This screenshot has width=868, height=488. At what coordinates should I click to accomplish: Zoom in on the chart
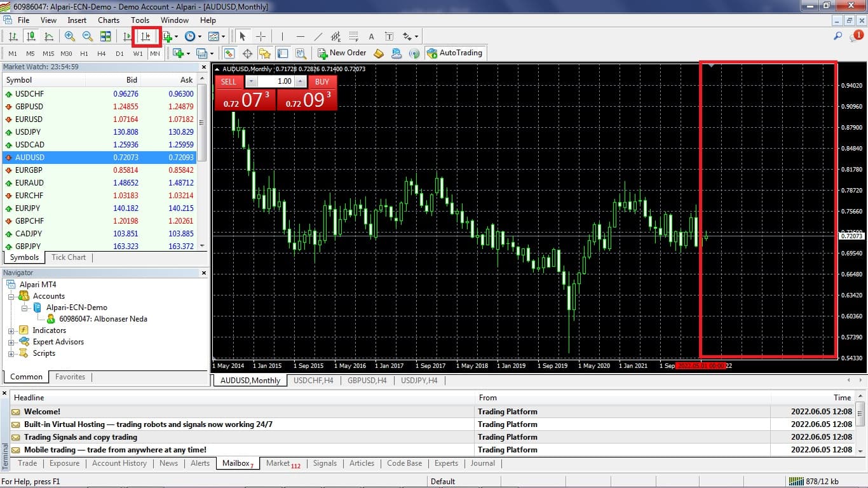pyautogui.click(x=70, y=37)
